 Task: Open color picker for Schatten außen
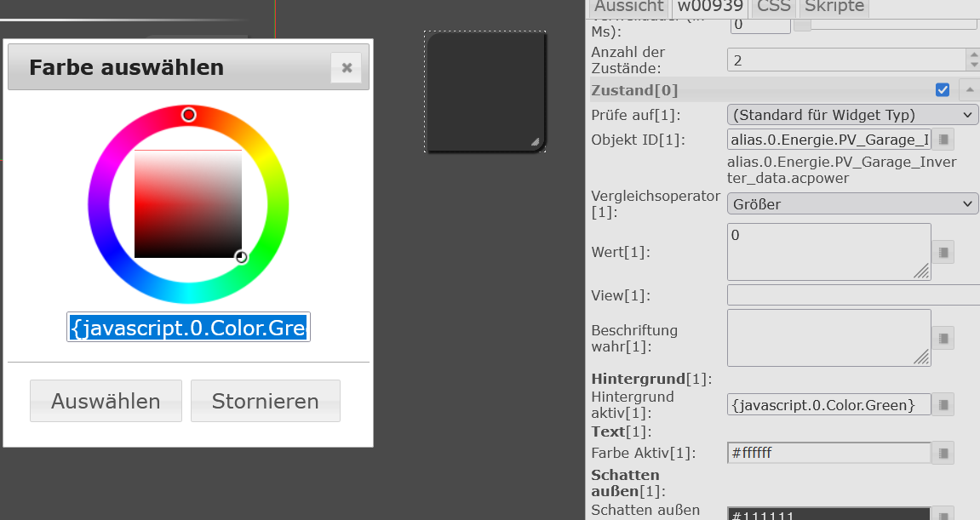(943, 514)
